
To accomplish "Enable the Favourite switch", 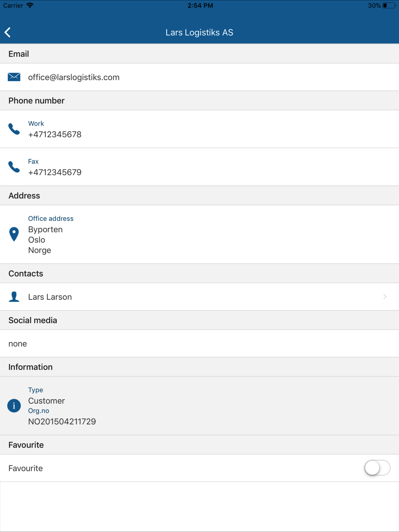I will (377, 468).
